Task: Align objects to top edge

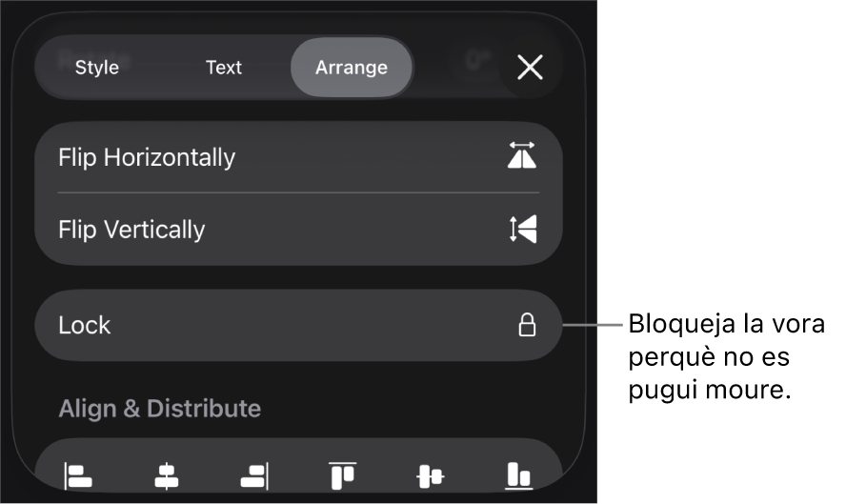Action: (x=342, y=475)
